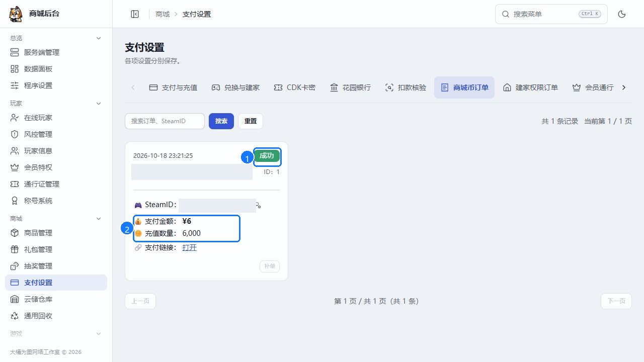Open 称号系统 in sidebar

click(x=56, y=201)
